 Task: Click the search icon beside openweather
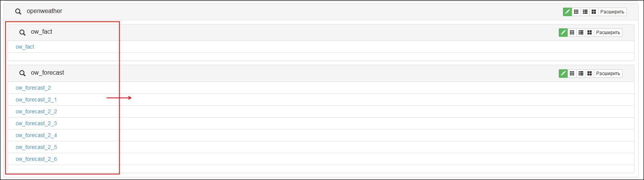pos(18,11)
